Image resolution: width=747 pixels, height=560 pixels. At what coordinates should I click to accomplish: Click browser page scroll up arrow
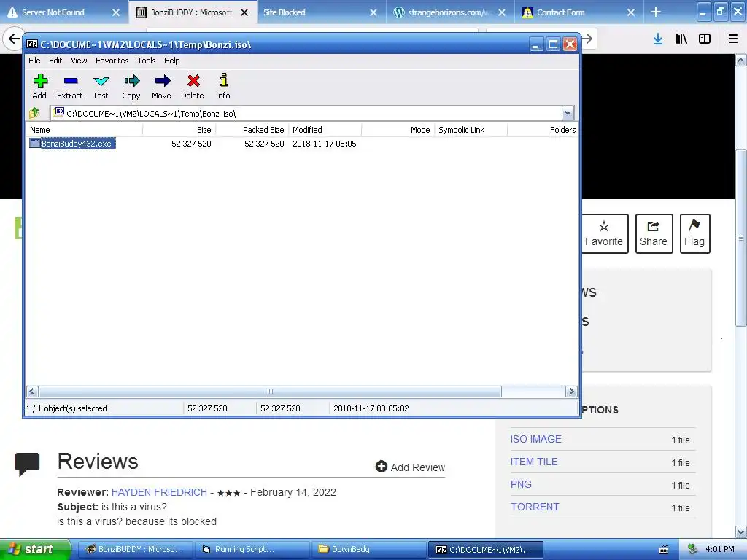tap(741, 60)
